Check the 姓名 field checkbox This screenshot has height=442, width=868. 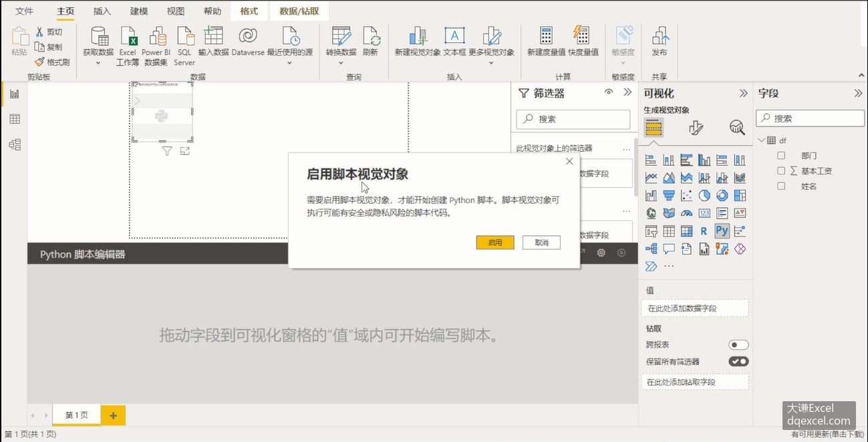[781, 186]
